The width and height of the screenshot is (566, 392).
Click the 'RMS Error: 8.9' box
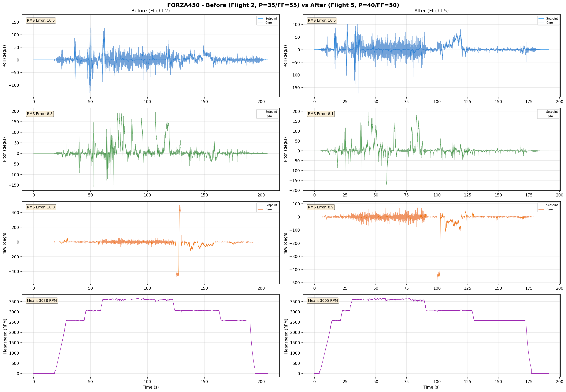click(320, 207)
